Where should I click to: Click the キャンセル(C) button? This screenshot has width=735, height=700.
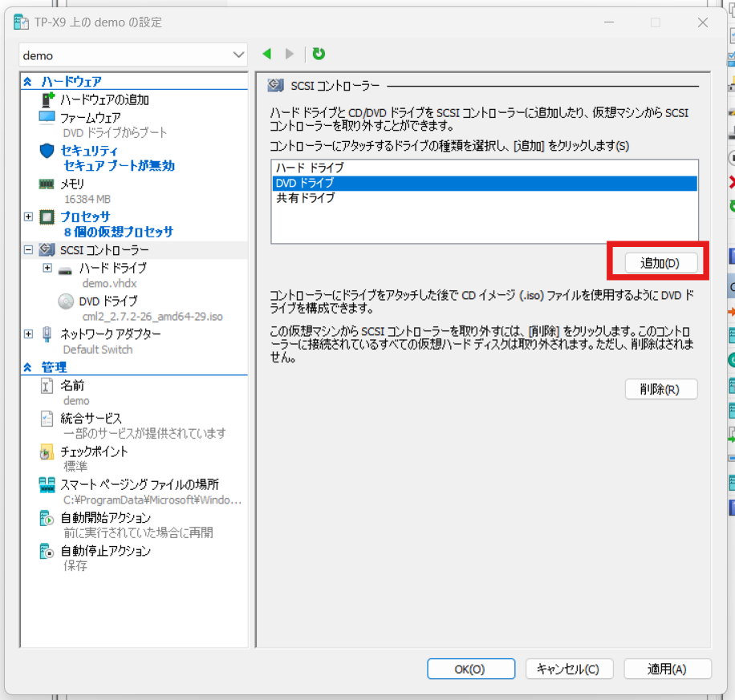click(x=569, y=669)
